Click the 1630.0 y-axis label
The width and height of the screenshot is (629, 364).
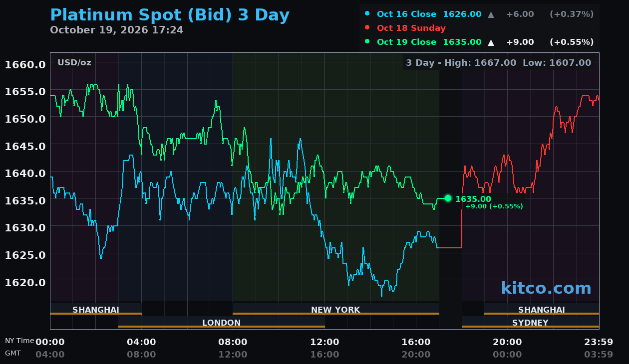coord(25,227)
